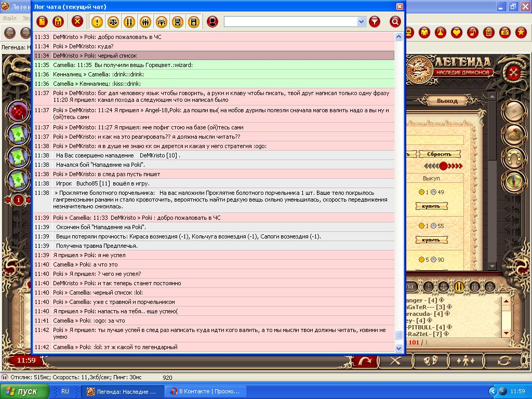Toggle the exclamation mark system messages filter
The width and height of the screenshot is (532, 399).
[x=97, y=21]
